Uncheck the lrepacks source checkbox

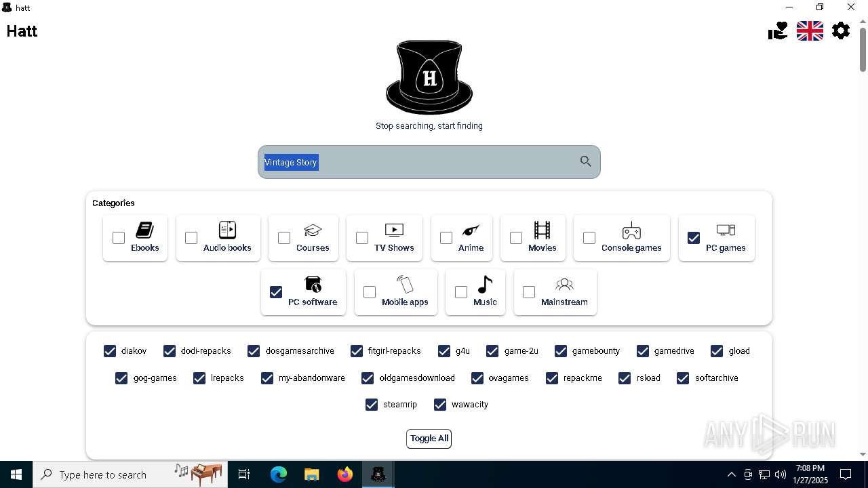(199, 378)
